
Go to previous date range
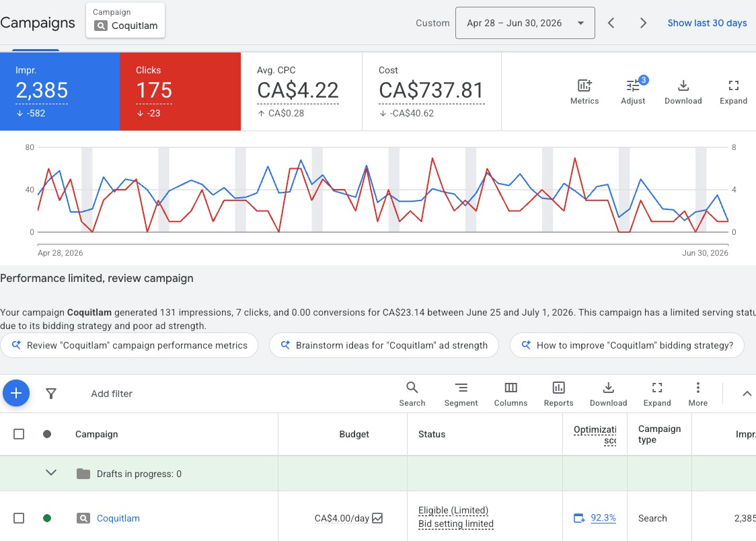[x=611, y=23]
